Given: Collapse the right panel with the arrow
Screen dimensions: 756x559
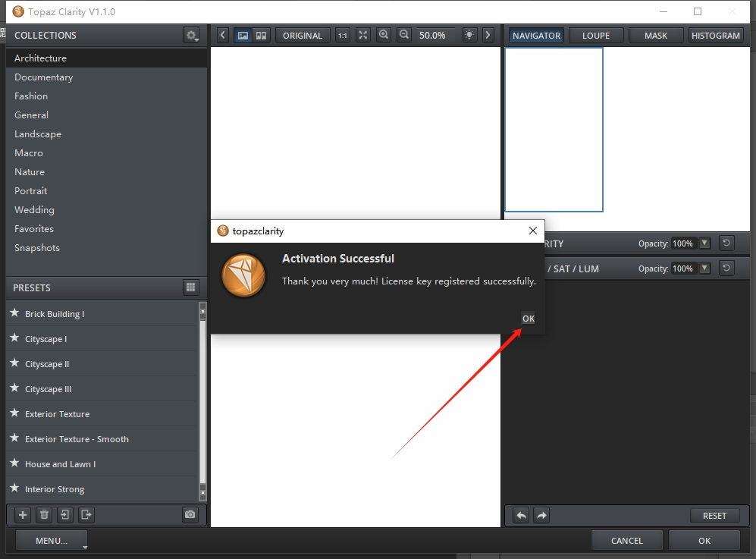Looking at the screenshot, I should (x=488, y=35).
